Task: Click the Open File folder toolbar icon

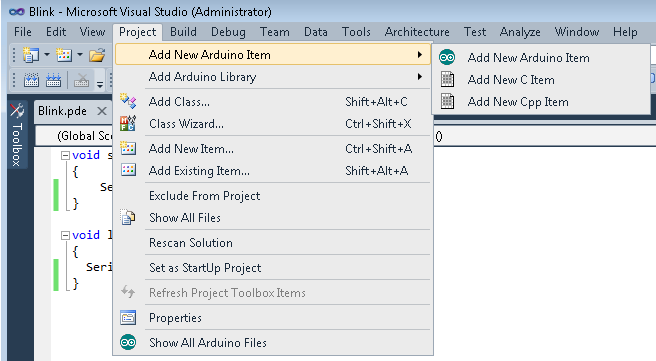Action: [97, 55]
